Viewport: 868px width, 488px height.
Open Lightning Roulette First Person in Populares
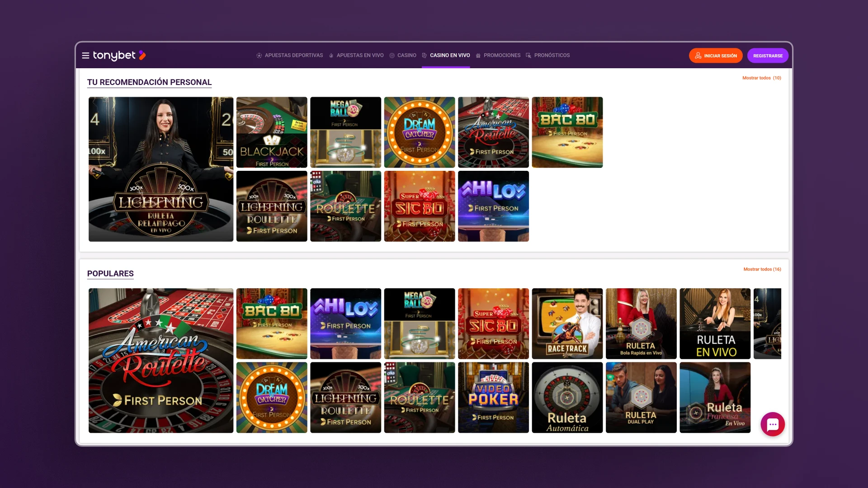point(345,398)
